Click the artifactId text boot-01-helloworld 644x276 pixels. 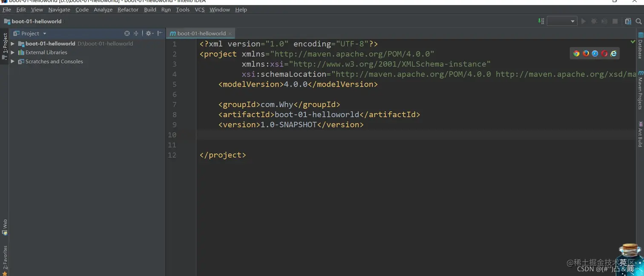tap(317, 114)
